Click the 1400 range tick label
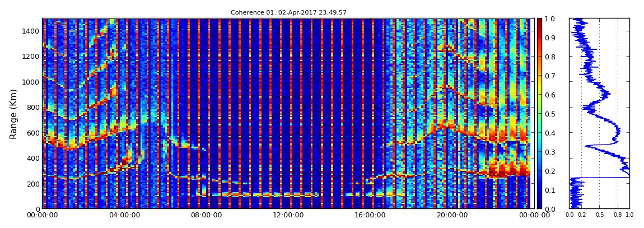The width and height of the screenshot is (644, 228). tap(31, 31)
